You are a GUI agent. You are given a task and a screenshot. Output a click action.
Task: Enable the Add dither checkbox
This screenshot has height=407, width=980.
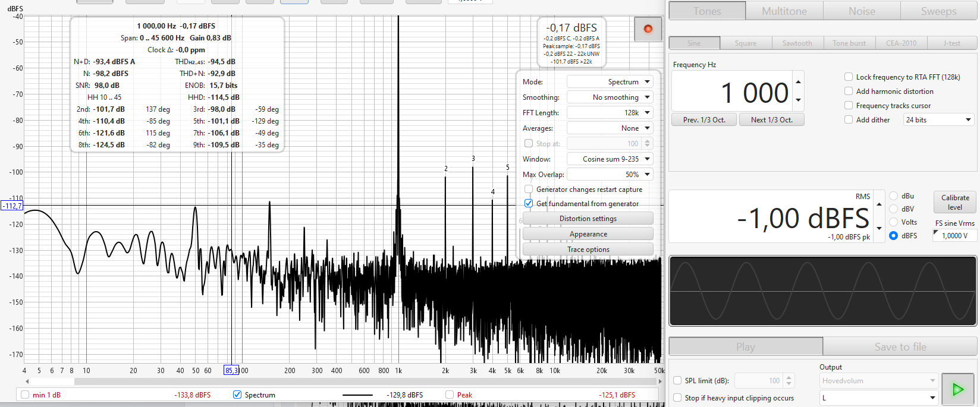pyautogui.click(x=849, y=119)
